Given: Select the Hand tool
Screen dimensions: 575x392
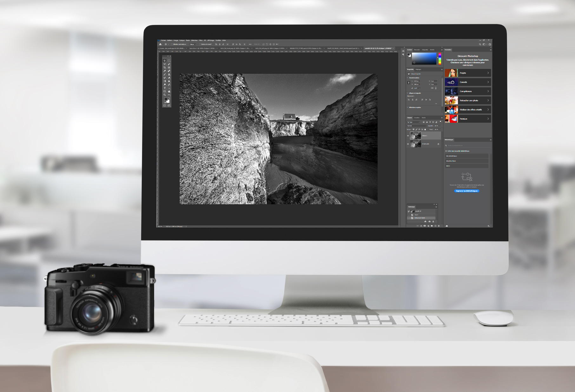Looking at the screenshot, I should click(169, 91).
